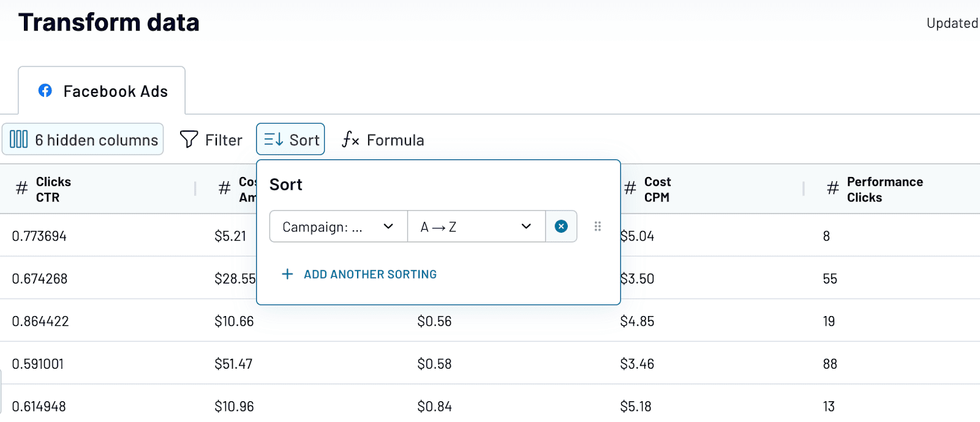
Task: Remove the Campaign sorting rule
Action: tap(560, 226)
